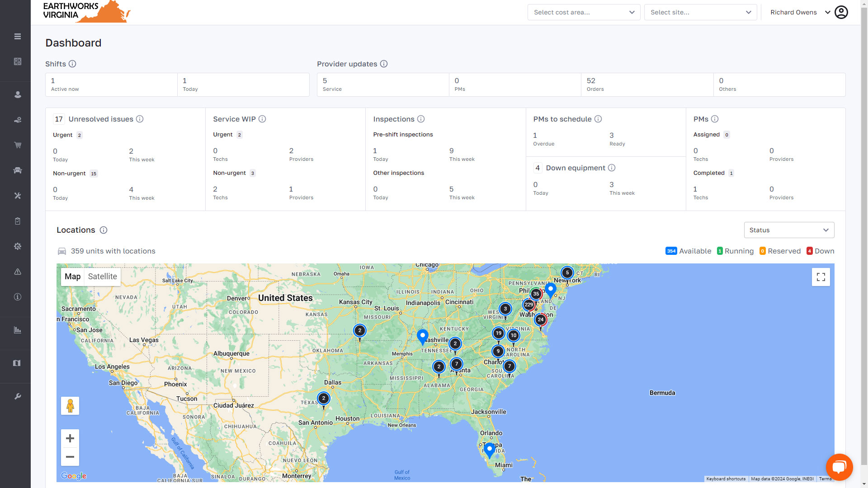Image resolution: width=868 pixels, height=488 pixels.
Task: Click the map zoom in button
Action: pos(70,438)
